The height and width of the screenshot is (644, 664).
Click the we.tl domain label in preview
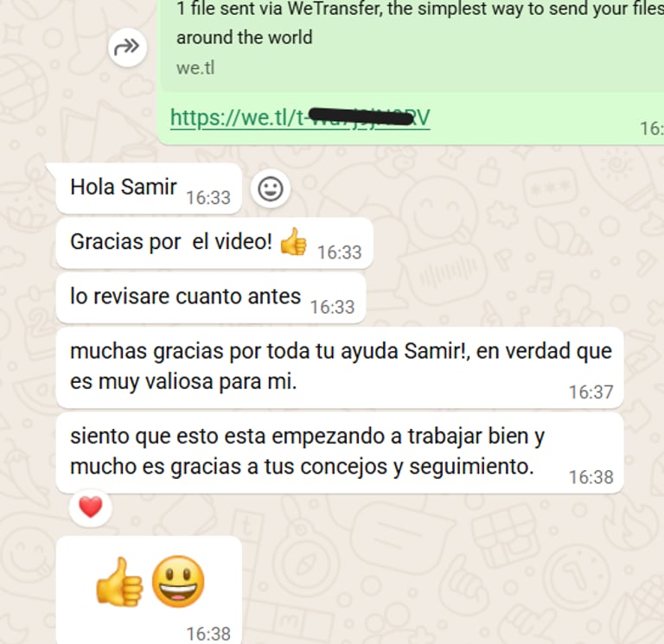pyautogui.click(x=195, y=68)
